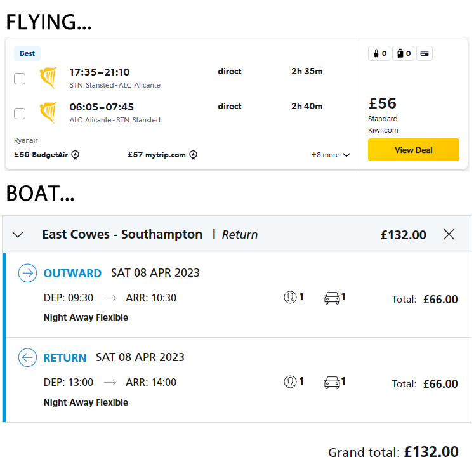Click the checked baggage allowance icon
The height and width of the screenshot is (476, 474).
[x=403, y=54]
